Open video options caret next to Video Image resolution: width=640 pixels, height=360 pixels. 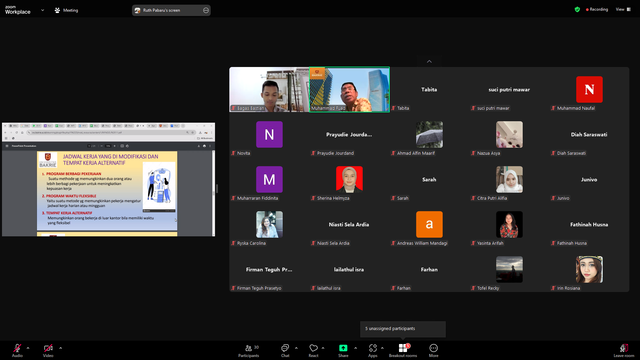60,348
